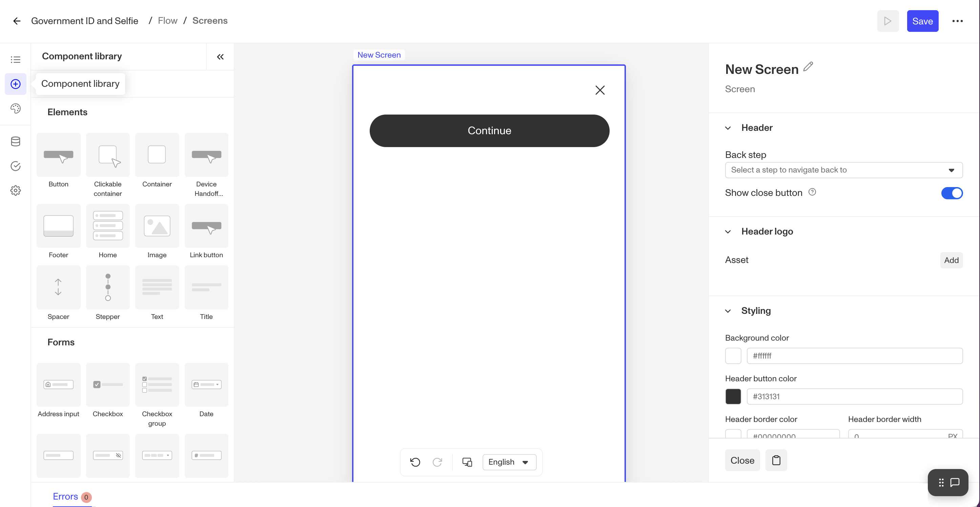Image resolution: width=980 pixels, height=507 pixels.
Task: Add the Checkbox form component
Action: (x=108, y=385)
